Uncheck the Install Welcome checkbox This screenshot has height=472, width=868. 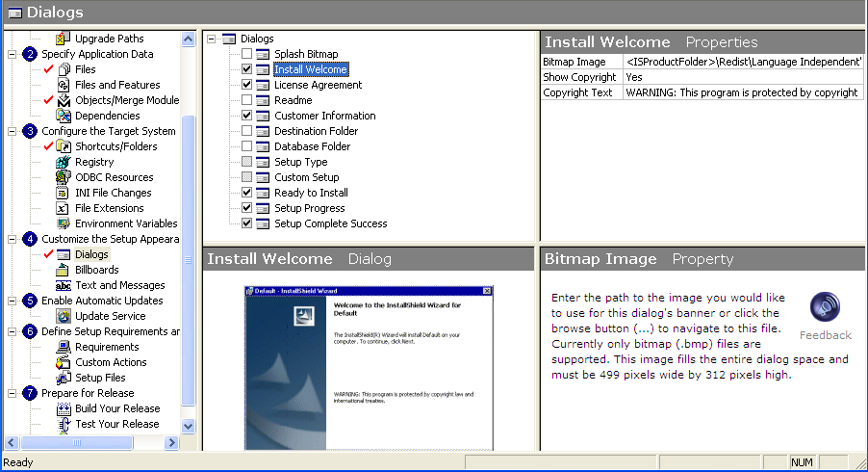tap(247, 69)
